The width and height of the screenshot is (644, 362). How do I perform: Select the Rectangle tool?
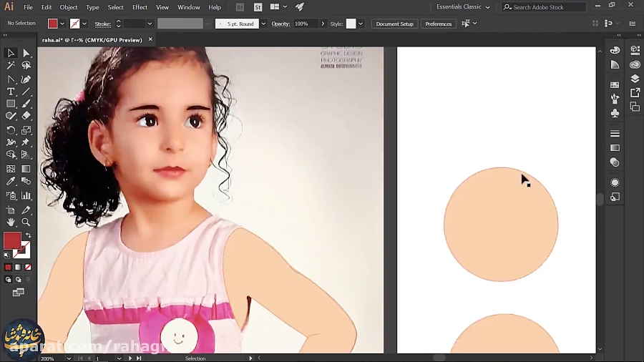11,104
